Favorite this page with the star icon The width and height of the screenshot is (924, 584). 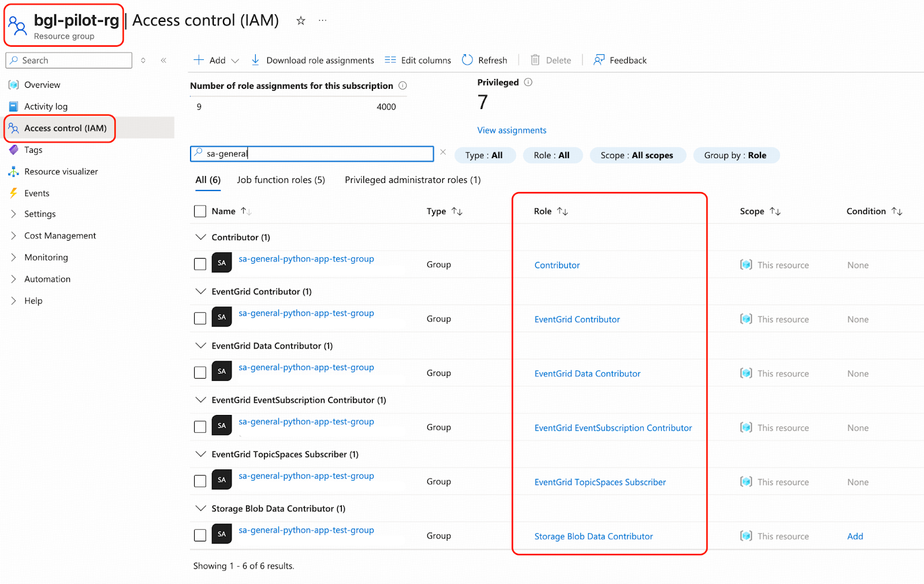[300, 21]
